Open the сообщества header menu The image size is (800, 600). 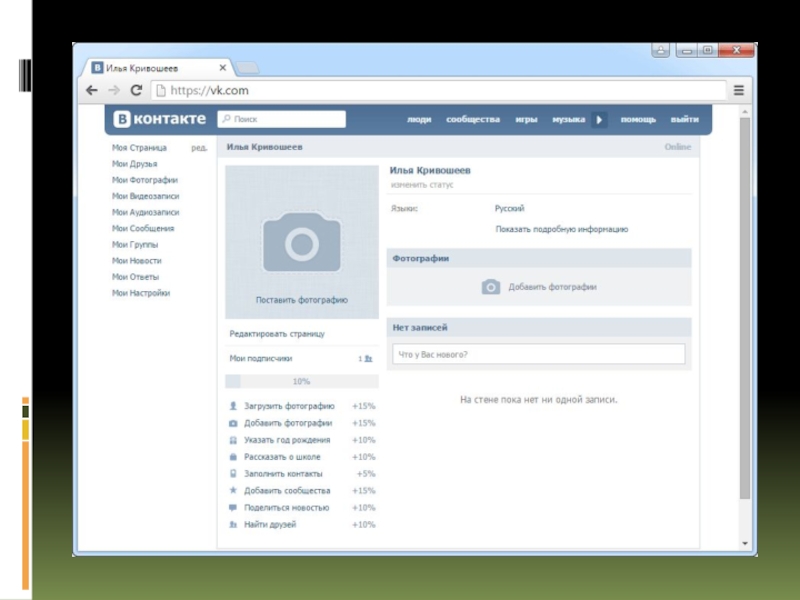pyautogui.click(x=473, y=119)
